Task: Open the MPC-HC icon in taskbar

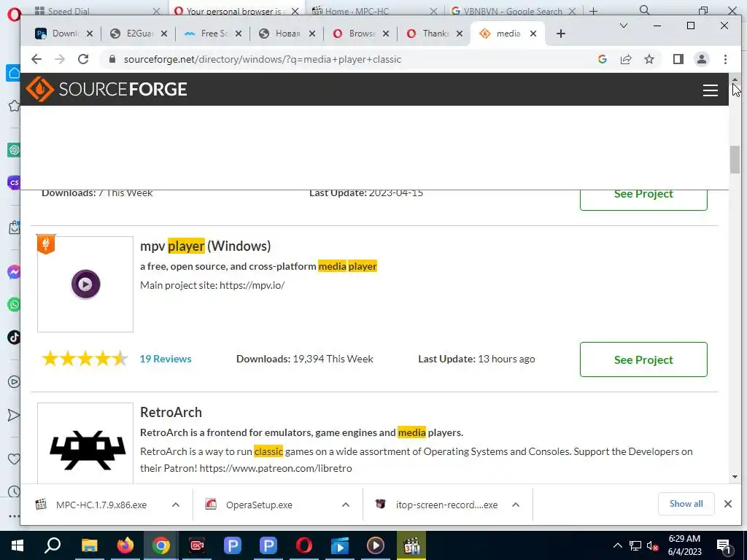Action: (x=411, y=545)
